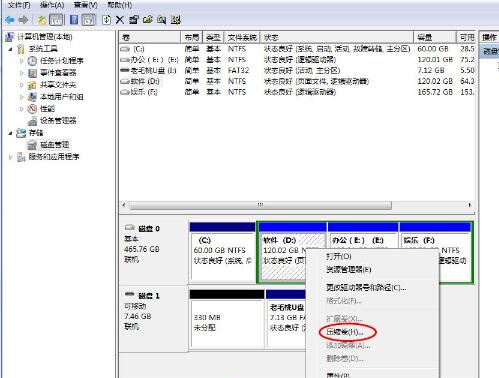This screenshot has height=378, width=499.
Task: Click the 设备管理器 icon
Action: click(x=32, y=121)
